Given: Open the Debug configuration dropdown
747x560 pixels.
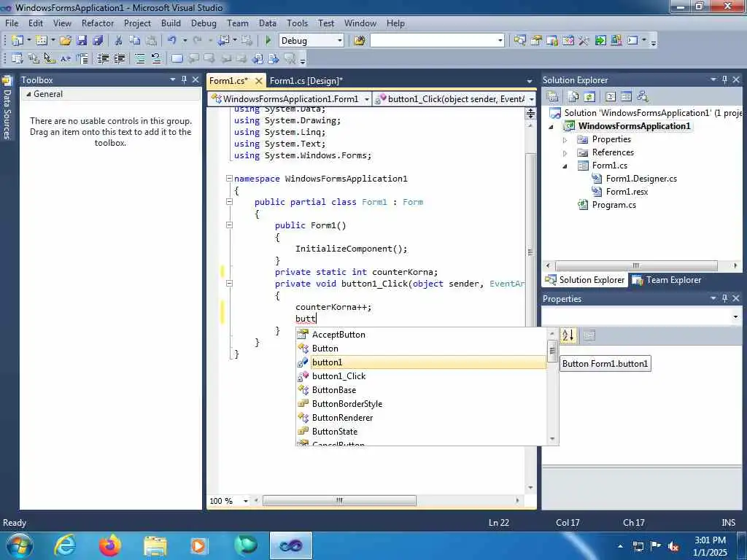Looking at the screenshot, I should pos(340,41).
